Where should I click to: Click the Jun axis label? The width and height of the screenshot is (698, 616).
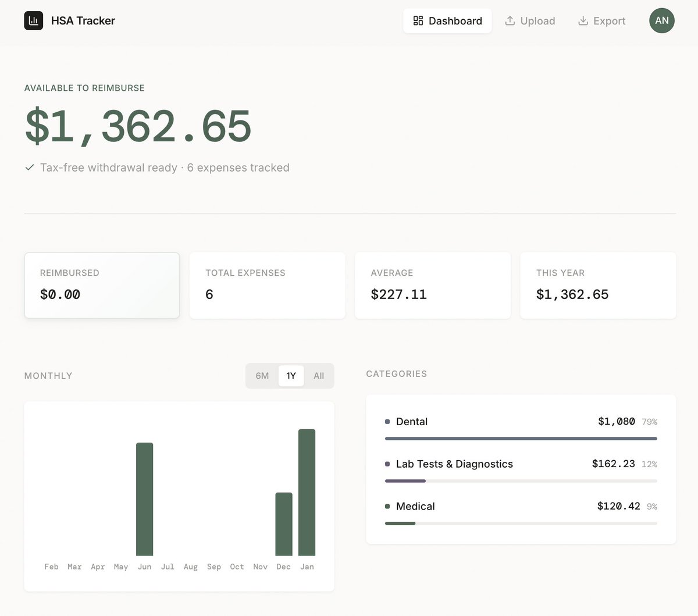(145, 567)
